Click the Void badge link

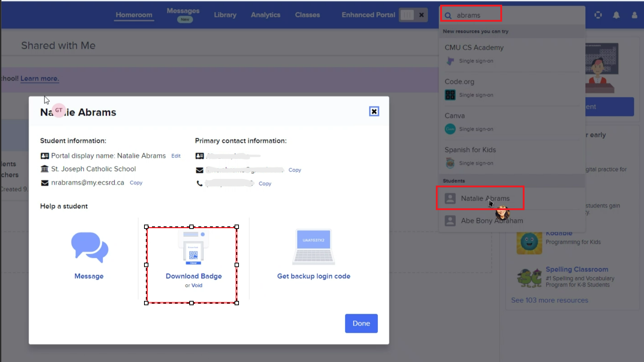click(197, 285)
